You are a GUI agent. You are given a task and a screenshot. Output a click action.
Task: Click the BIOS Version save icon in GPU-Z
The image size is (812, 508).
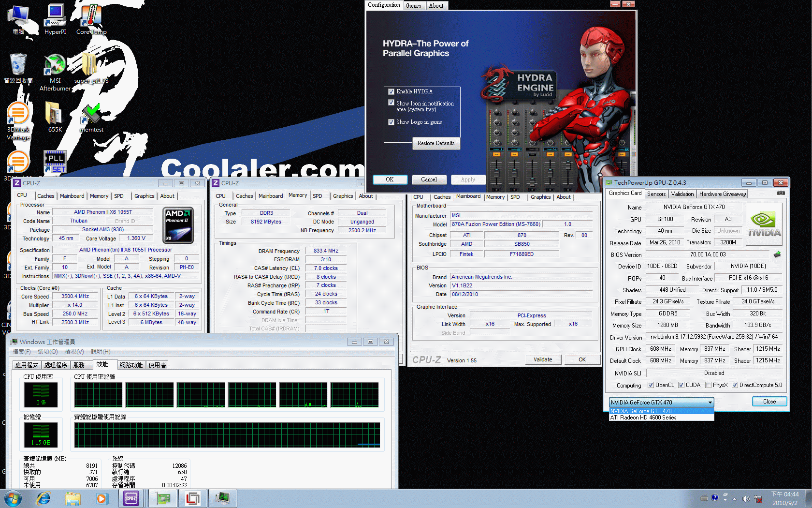click(777, 254)
